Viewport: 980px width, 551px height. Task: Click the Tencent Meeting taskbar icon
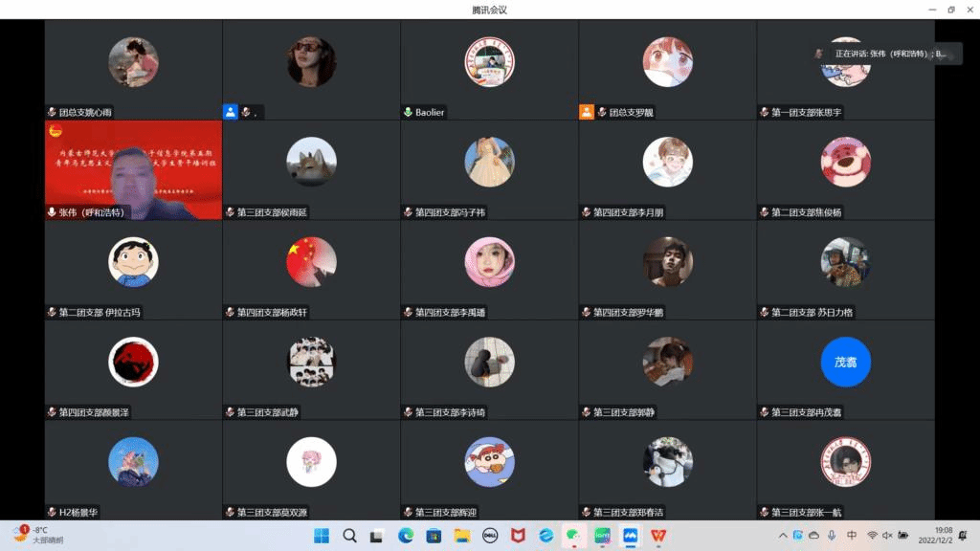[x=630, y=536]
